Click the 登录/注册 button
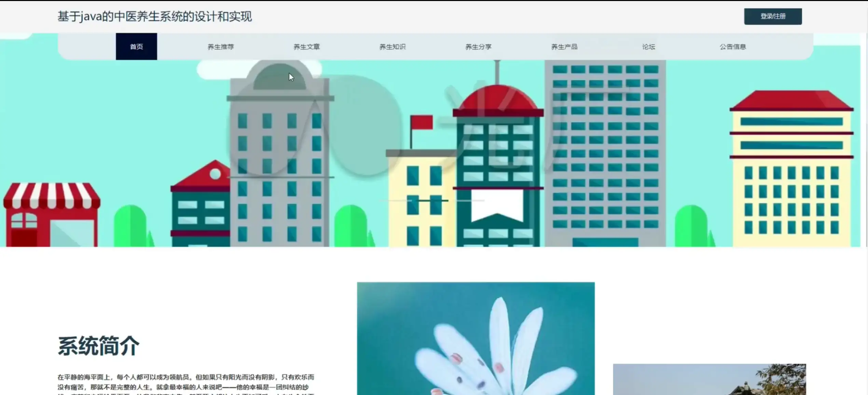The width and height of the screenshot is (868, 395). [x=773, y=16]
